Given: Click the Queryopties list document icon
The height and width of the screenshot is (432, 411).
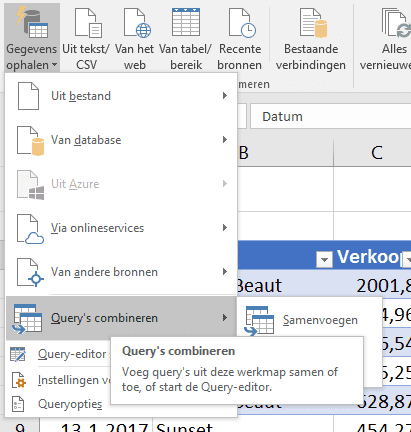Looking at the screenshot, I should tap(18, 404).
